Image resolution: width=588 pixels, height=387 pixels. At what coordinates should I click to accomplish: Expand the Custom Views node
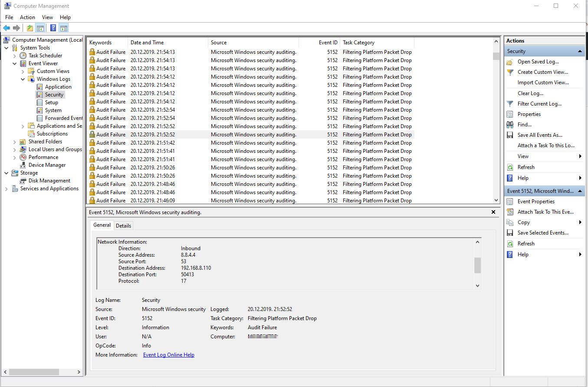(x=23, y=71)
